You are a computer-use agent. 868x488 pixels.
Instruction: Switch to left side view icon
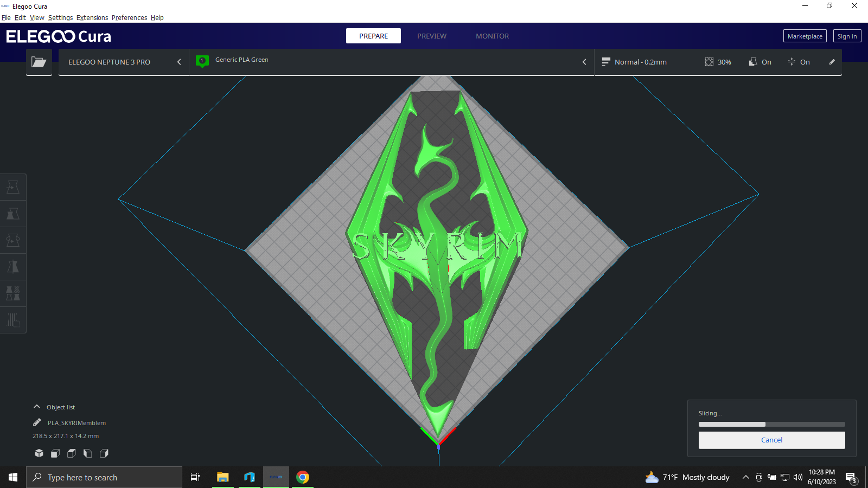(88, 453)
